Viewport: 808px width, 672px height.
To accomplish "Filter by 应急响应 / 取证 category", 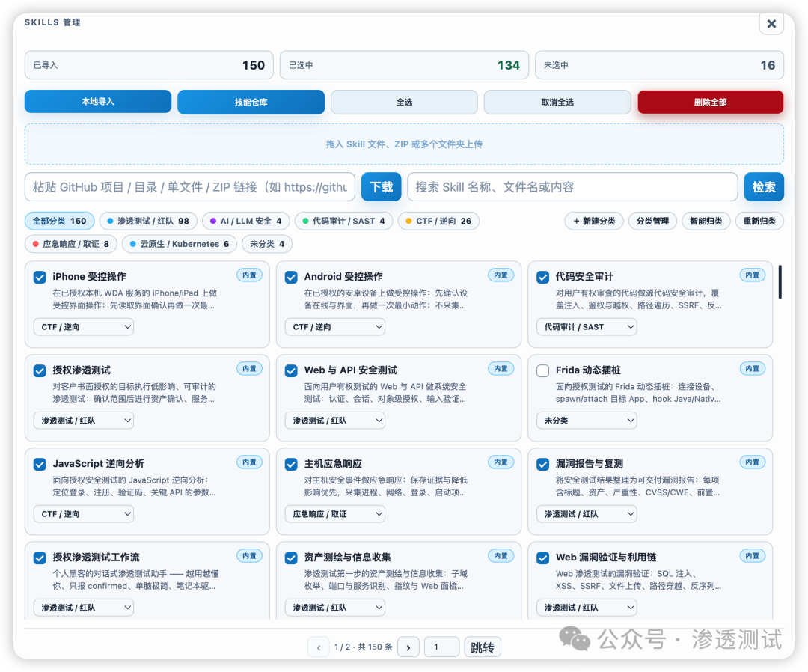I will click(x=70, y=244).
